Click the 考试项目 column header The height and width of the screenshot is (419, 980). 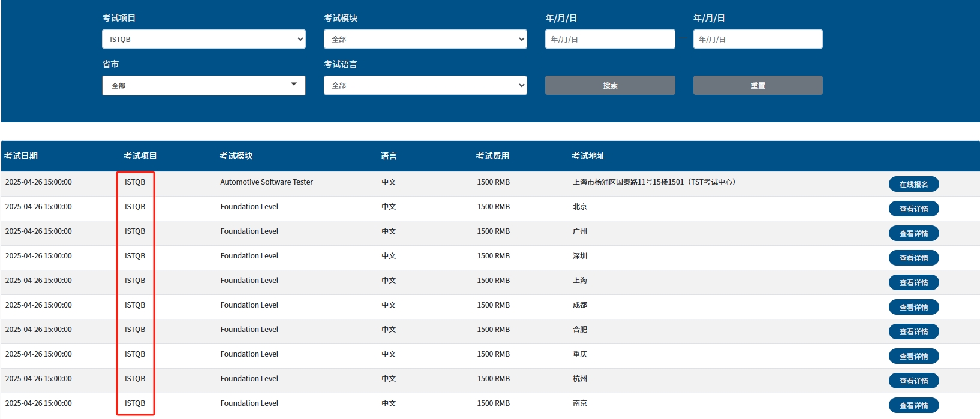pyautogui.click(x=140, y=156)
